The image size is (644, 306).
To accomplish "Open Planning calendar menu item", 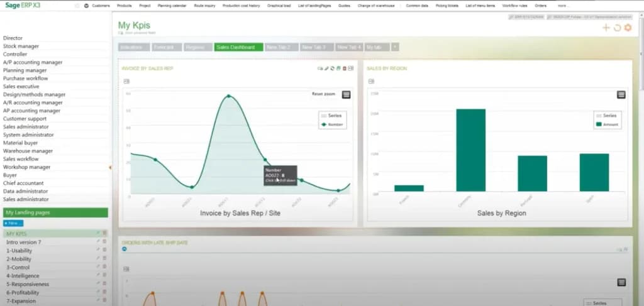I will click(x=172, y=6).
